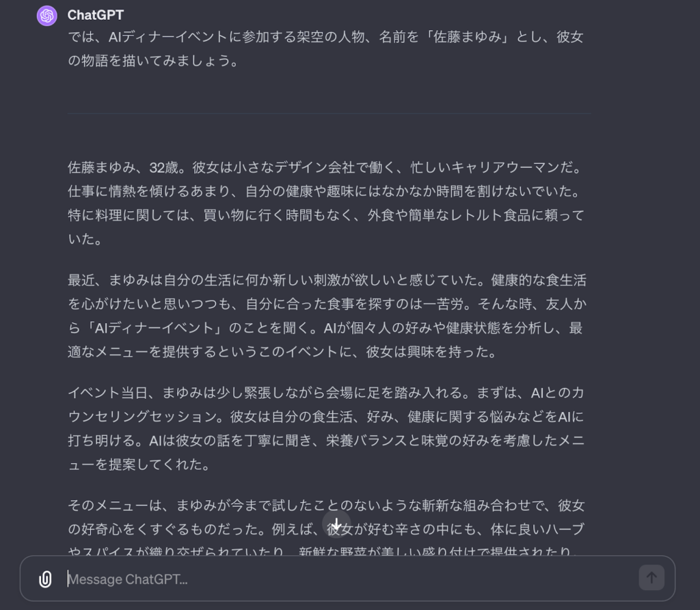Screen dimensions: 700x610
Task: Click the paragraph beginning 最近、まゆみは
Action: point(327,316)
